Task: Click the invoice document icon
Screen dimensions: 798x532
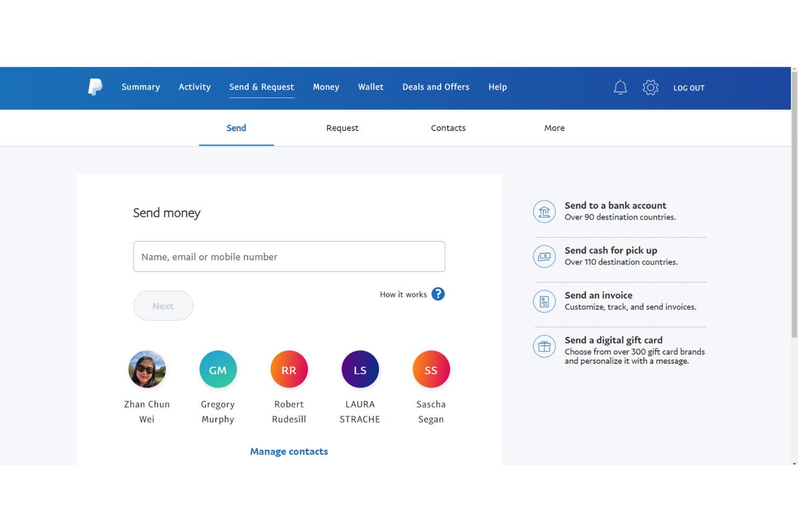Action: tap(544, 301)
